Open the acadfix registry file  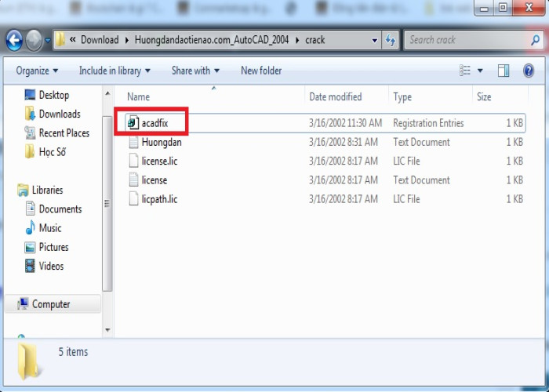[155, 123]
